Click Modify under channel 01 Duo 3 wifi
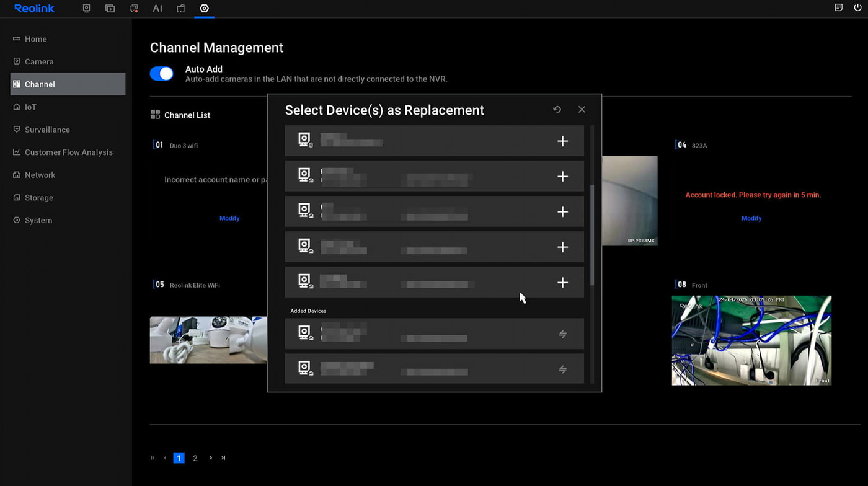This screenshot has width=868, height=486. (229, 218)
